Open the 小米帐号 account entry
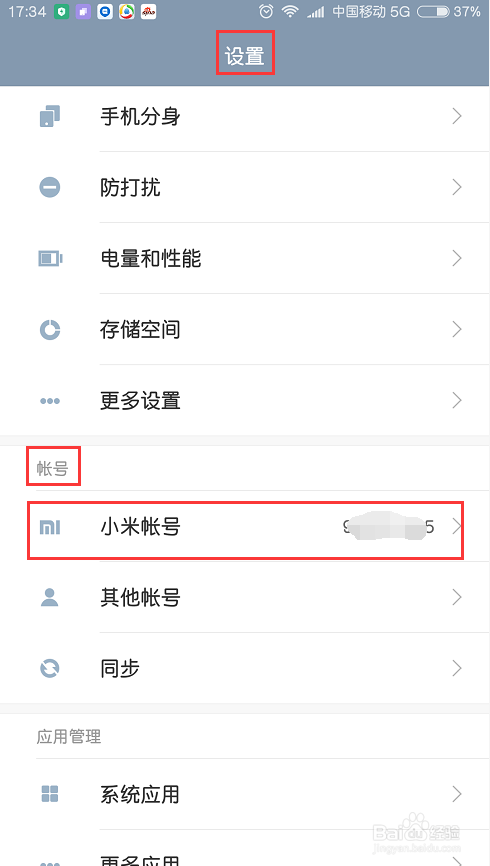The height and width of the screenshot is (866, 490). (245, 527)
